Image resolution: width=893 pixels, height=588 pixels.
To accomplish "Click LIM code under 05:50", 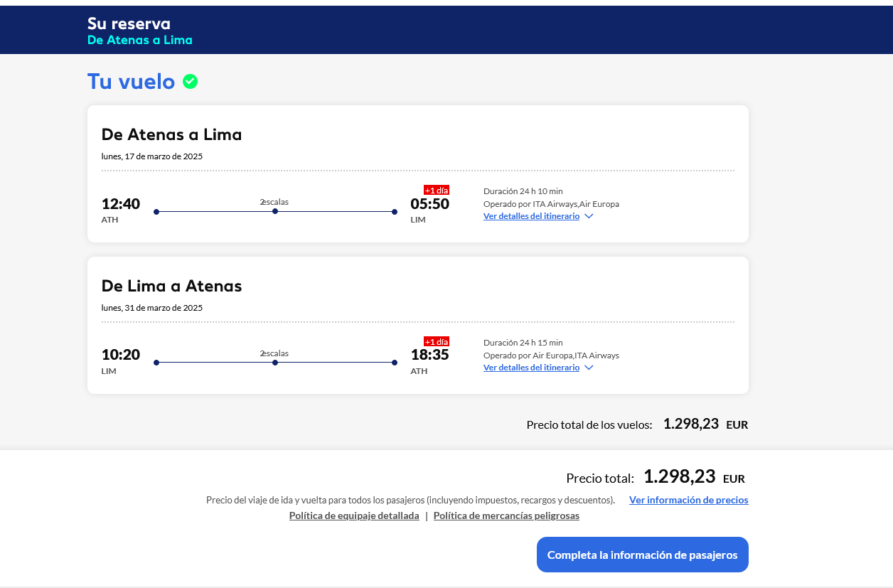I will tap(418, 220).
